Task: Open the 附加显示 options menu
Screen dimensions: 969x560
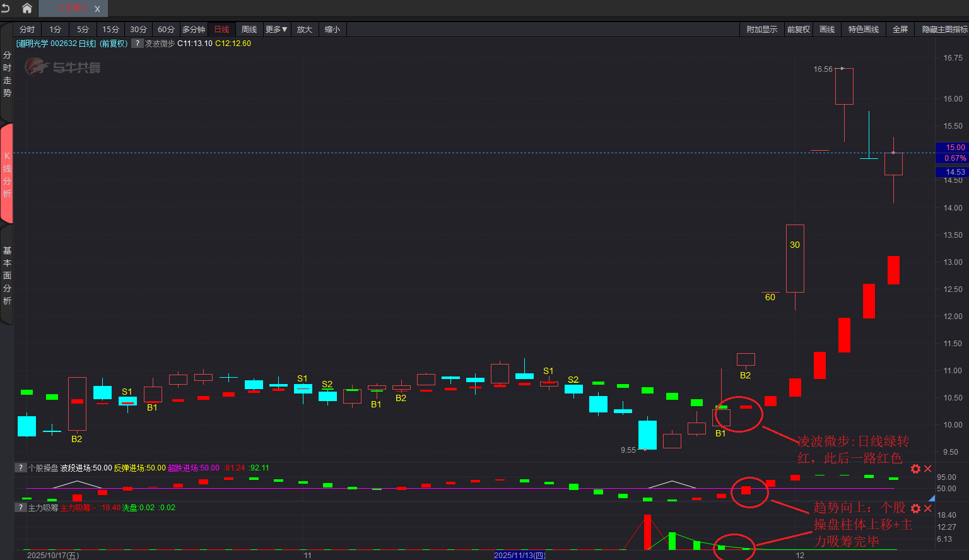Action: pos(761,30)
